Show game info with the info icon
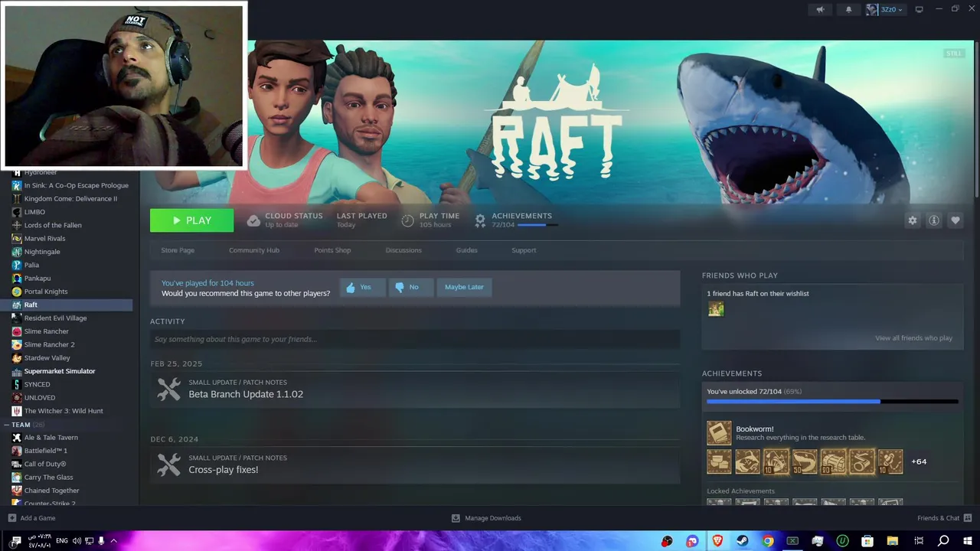 (x=934, y=220)
